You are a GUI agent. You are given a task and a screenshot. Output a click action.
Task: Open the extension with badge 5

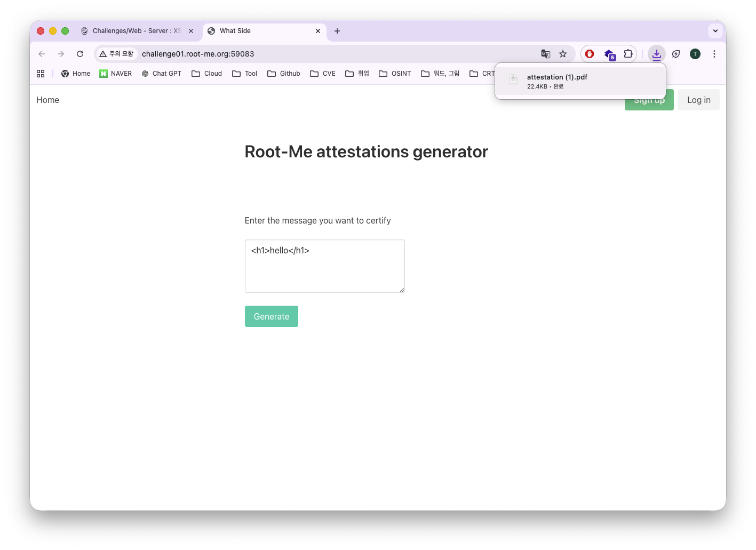[x=609, y=54]
